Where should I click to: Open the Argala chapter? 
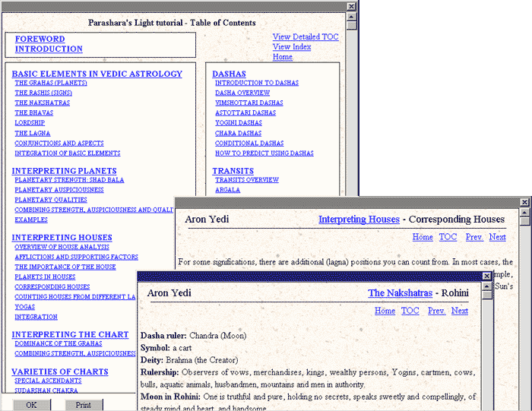[x=228, y=190]
